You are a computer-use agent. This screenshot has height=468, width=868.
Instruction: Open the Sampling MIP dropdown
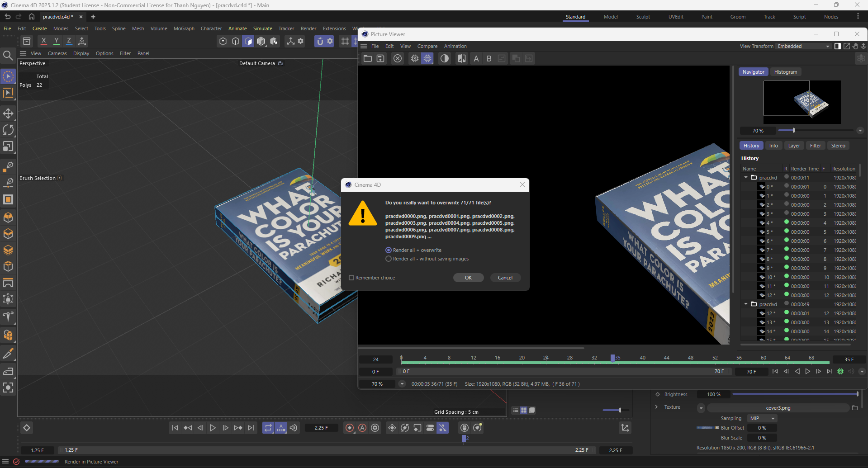[762, 418]
